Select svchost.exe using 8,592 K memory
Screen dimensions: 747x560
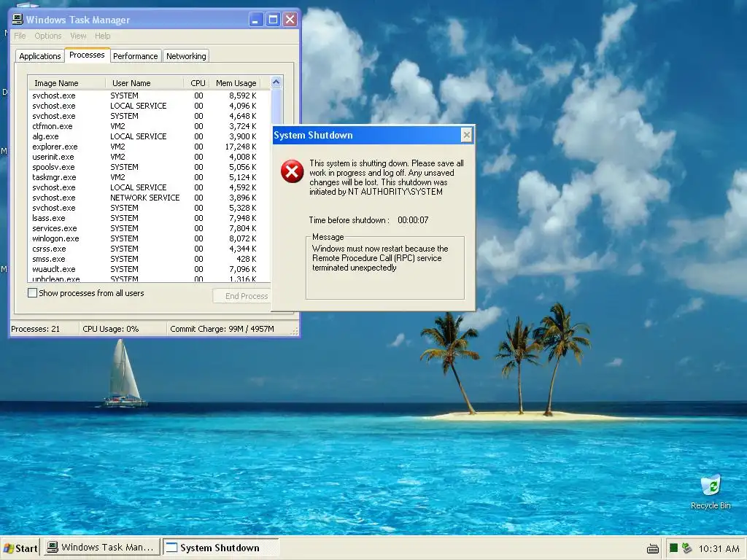pyautogui.click(x=149, y=96)
